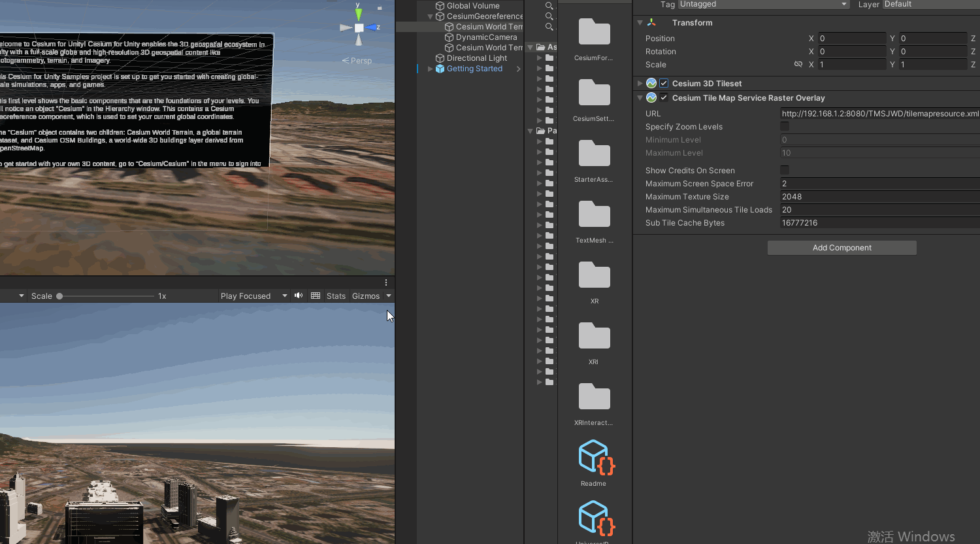Open keyboard shortcuts icon in Game toolbar
The width and height of the screenshot is (980, 544).
tap(316, 296)
